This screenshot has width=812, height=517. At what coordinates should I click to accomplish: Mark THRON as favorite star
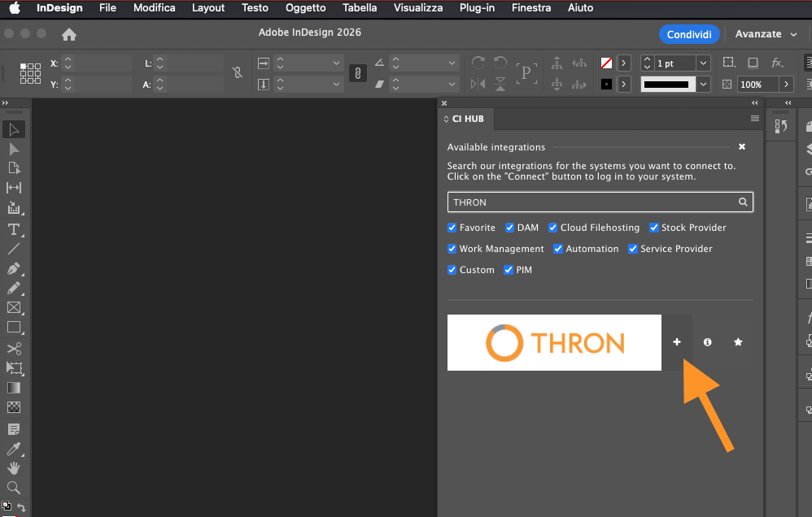[739, 342]
